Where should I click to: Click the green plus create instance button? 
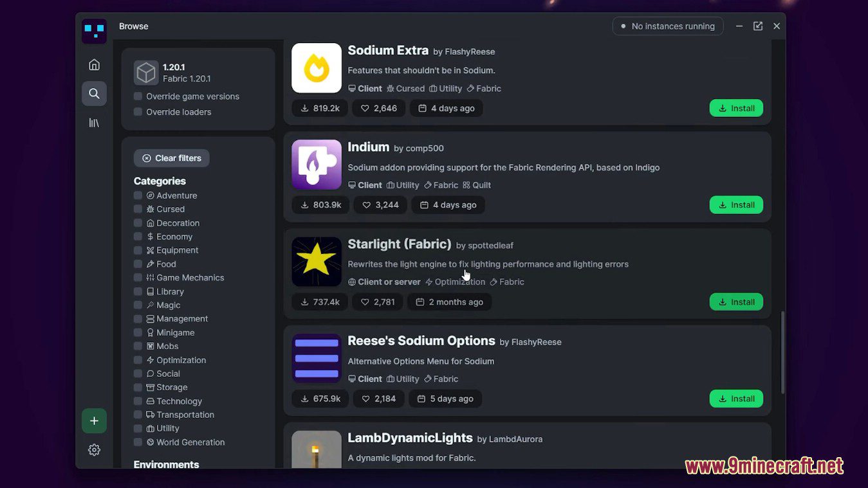tap(94, 420)
